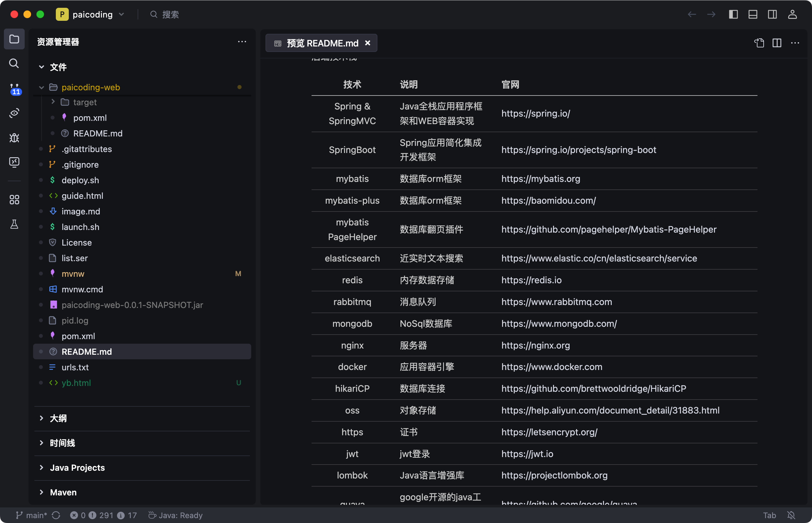
Task: Toggle the primary sidebar visibility
Action: tap(733, 14)
